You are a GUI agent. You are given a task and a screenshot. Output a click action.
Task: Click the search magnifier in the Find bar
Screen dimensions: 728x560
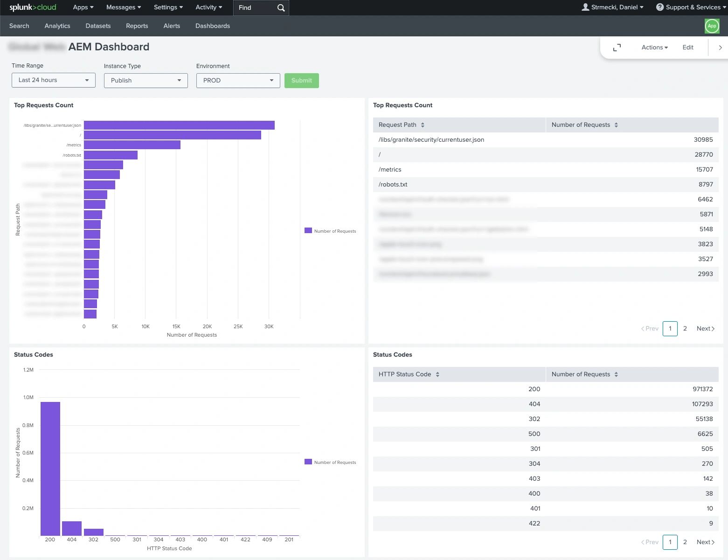[280, 8]
